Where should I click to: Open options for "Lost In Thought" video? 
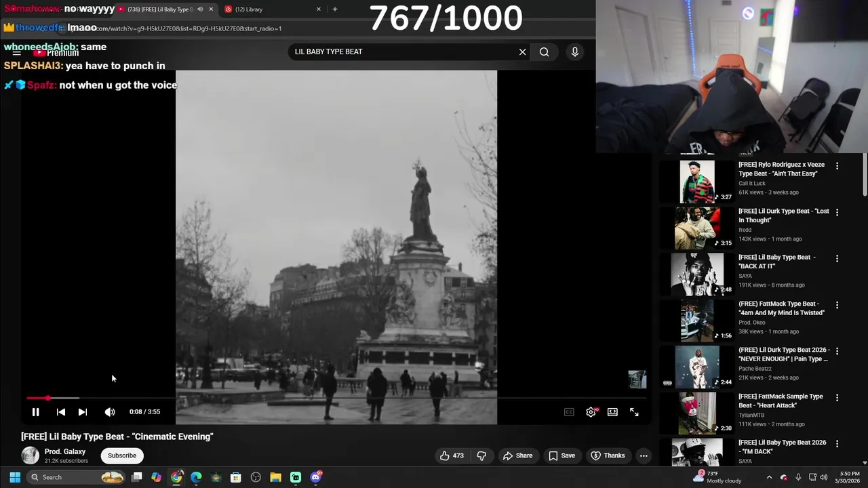point(837,212)
